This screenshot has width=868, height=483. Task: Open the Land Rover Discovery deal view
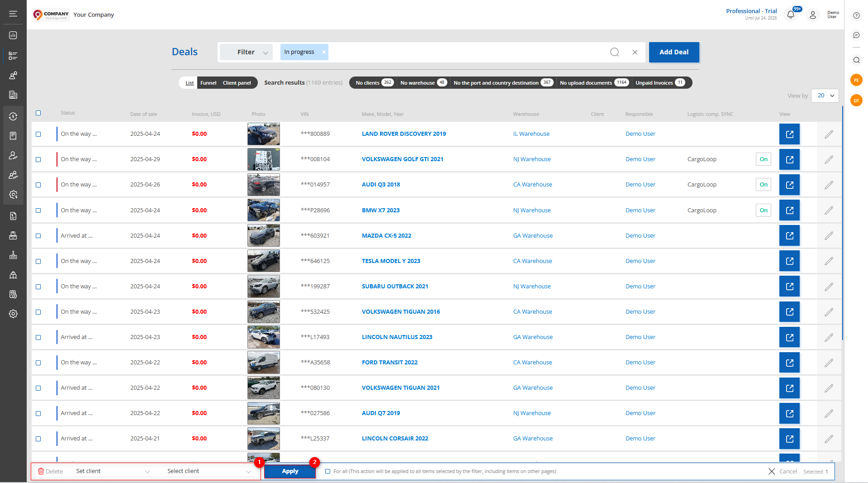pos(789,134)
